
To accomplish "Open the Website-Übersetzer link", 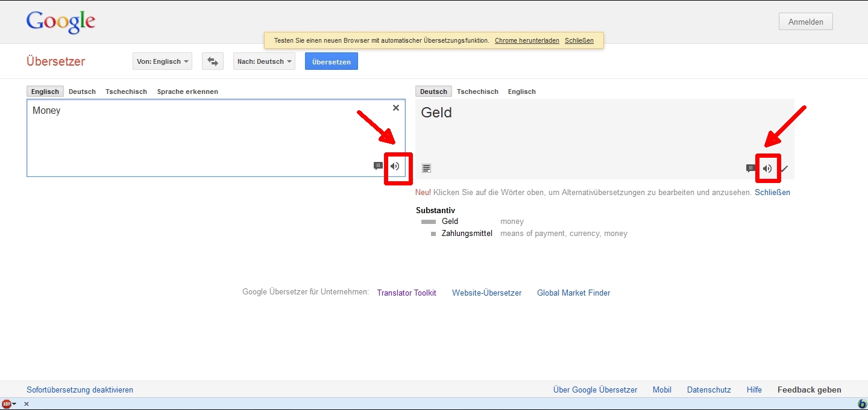I will tap(486, 293).
